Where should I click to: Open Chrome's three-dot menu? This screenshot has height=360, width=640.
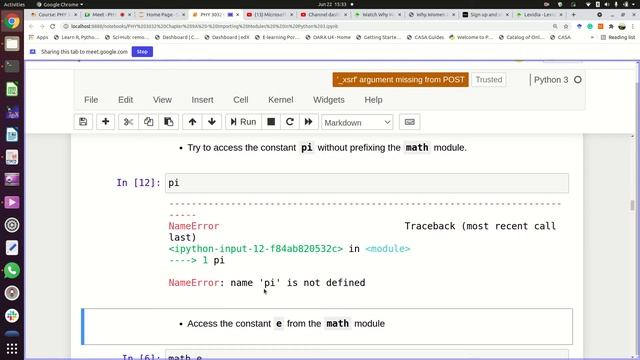pyautogui.click(x=633, y=26)
